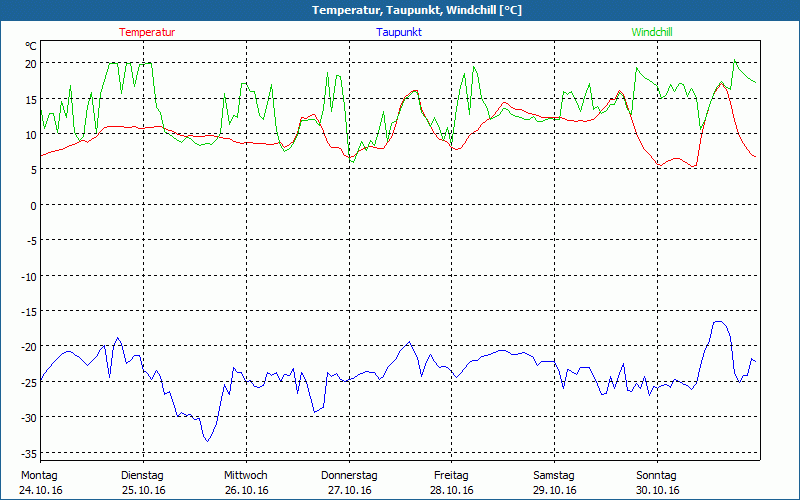Click the date 28.10.16

[452, 490]
